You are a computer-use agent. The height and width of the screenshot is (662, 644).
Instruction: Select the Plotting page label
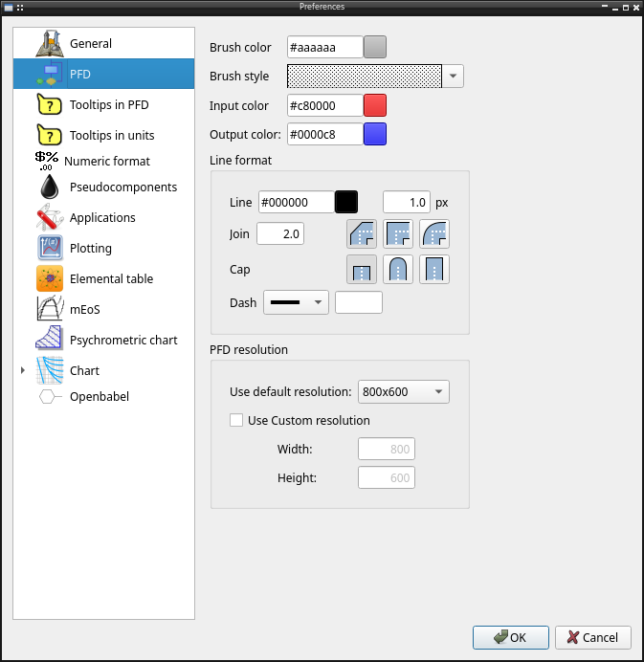(91, 248)
